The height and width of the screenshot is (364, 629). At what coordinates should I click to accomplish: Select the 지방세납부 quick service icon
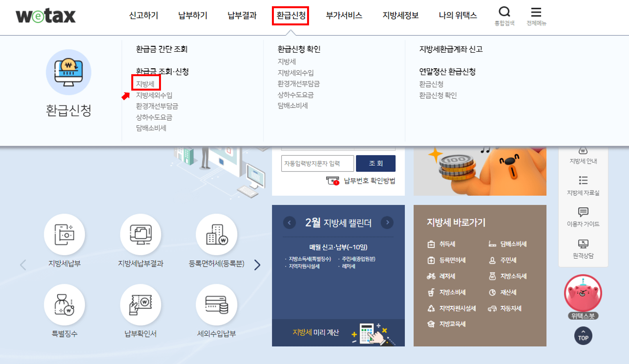click(64, 234)
